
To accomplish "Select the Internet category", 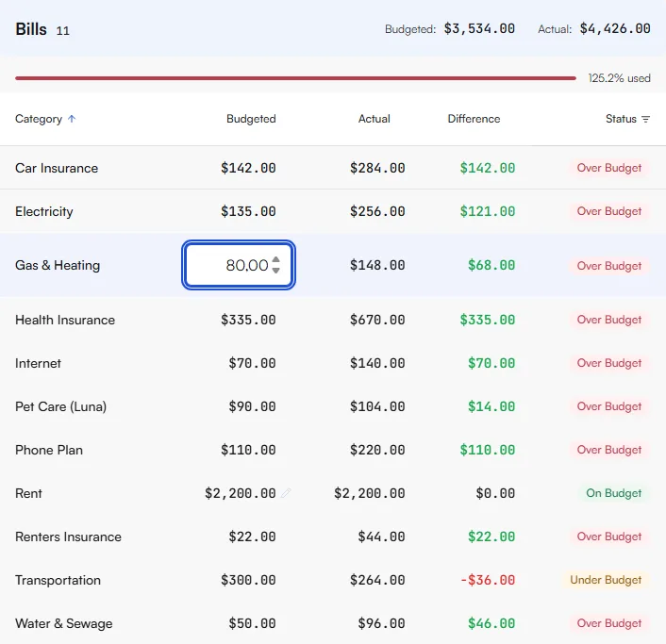I will [39, 363].
